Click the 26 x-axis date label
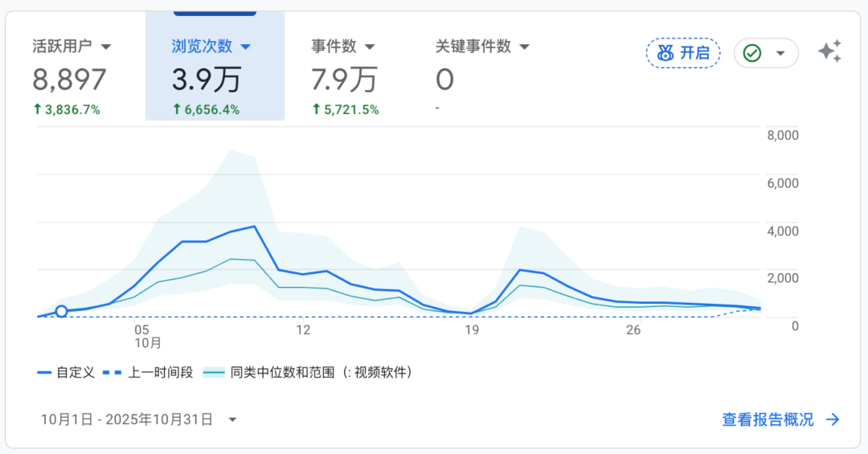This screenshot has height=454, width=868. tap(633, 330)
